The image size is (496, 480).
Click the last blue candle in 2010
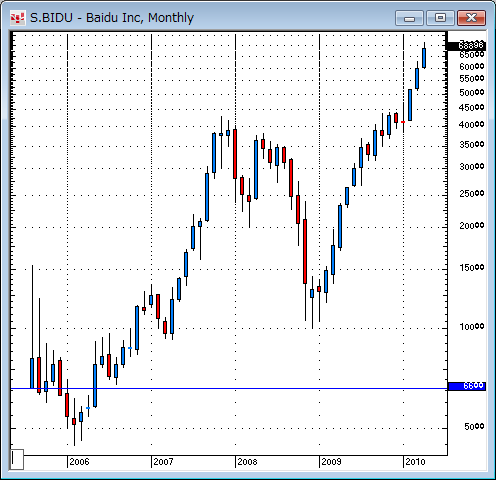coord(424,58)
